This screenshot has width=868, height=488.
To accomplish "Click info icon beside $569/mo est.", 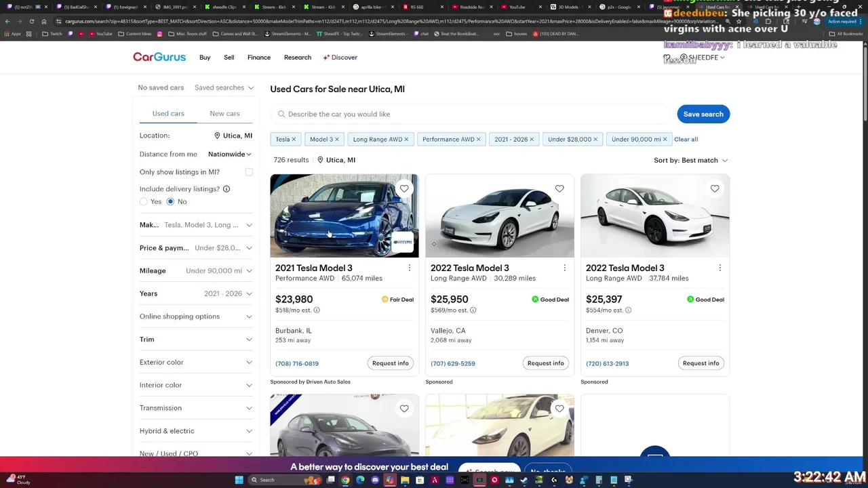I will pos(473,310).
